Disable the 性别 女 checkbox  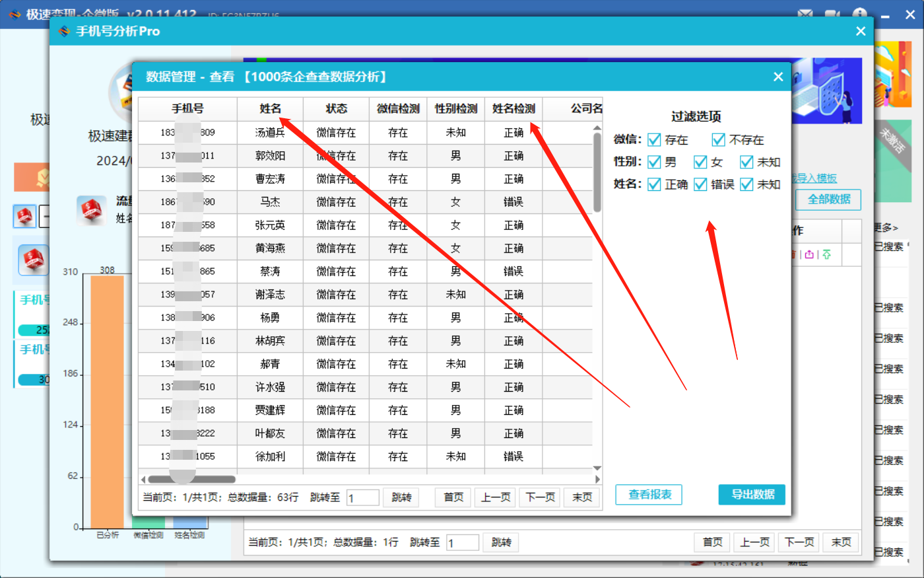(701, 162)
